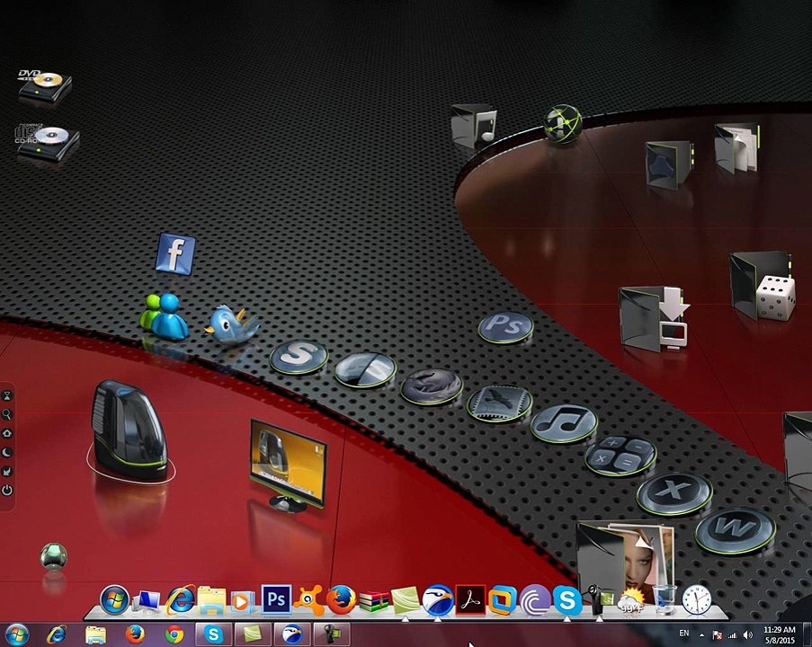This screenshot has height=647, width=812.
Task: Launch Chrome from the taskbar
Action: 174,634
